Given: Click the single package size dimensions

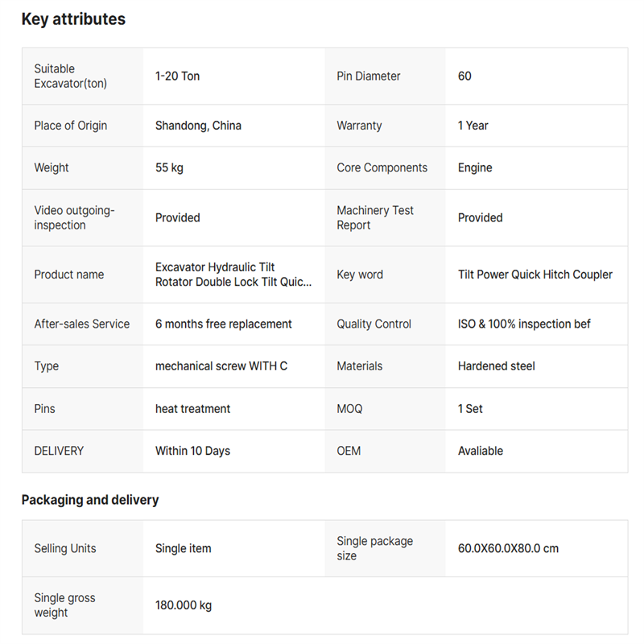Looking at the screenshot, I should tap(508, 548).
